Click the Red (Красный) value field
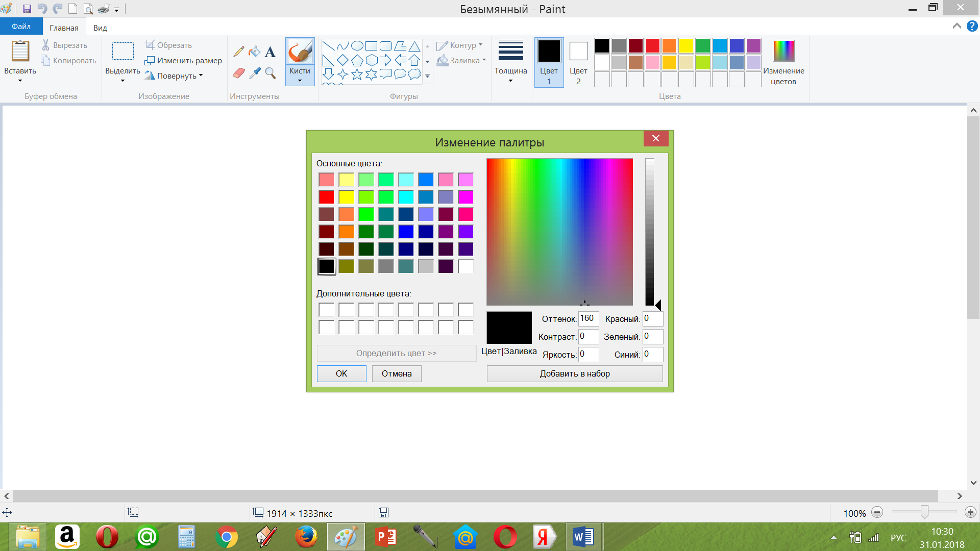This screenshot has height=551, width=980. 653,318
